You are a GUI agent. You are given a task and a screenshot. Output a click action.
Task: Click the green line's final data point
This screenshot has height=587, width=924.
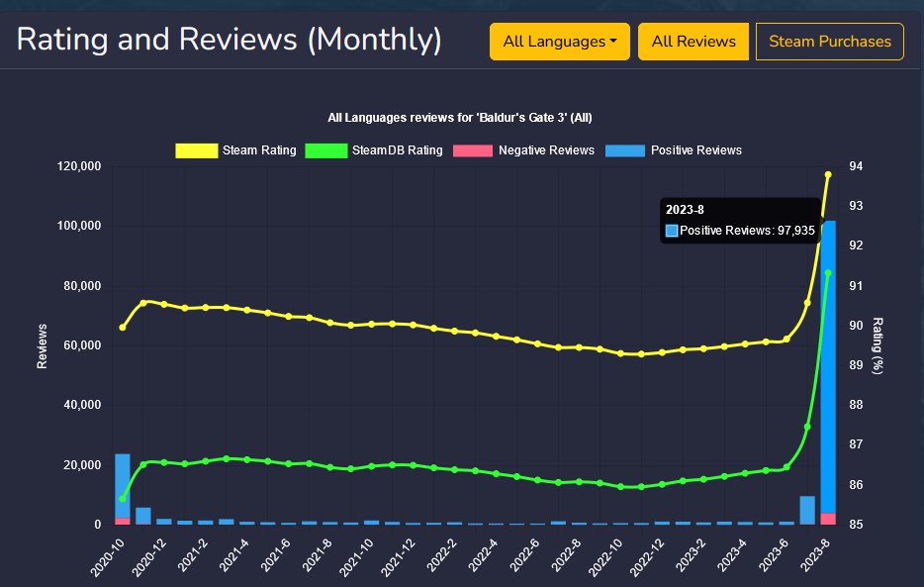pos(829,272)
